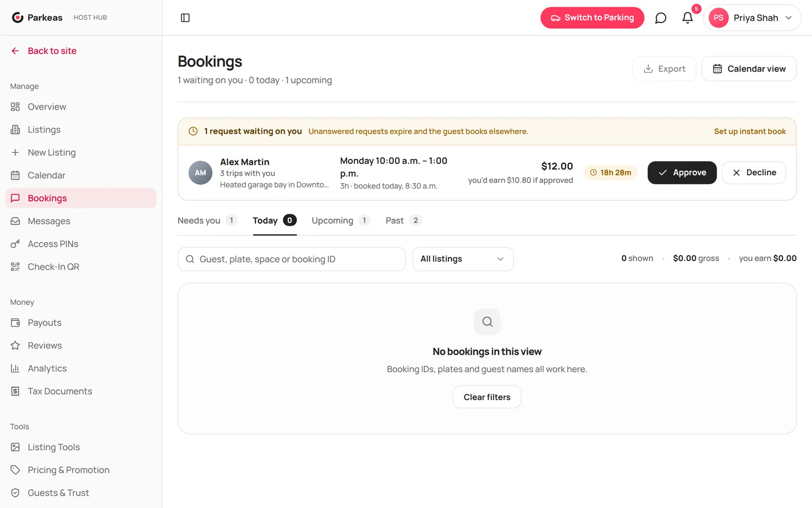The height and width of the screenshot is (508, 812).
Task: Open Reviews page
Action: click(81, 345)
